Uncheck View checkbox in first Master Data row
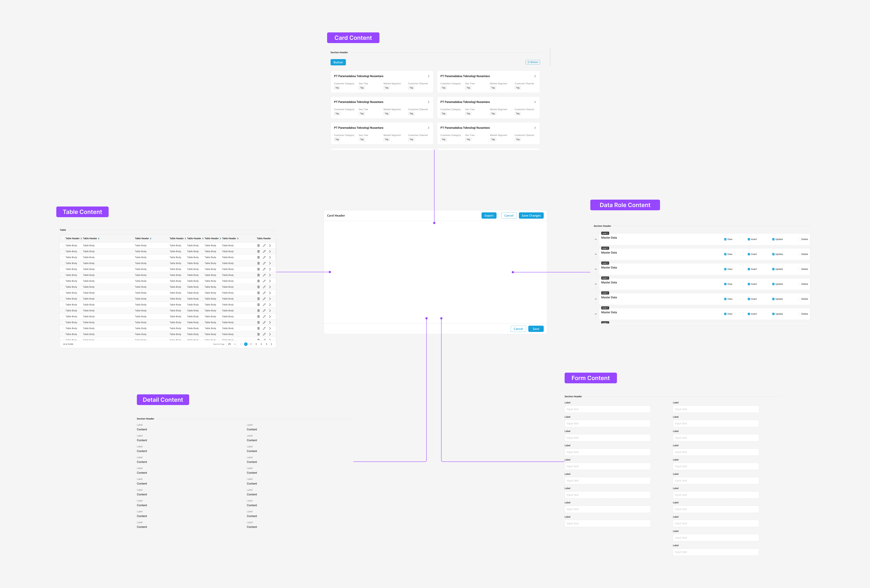870x588 pixels. click(725, 239)
